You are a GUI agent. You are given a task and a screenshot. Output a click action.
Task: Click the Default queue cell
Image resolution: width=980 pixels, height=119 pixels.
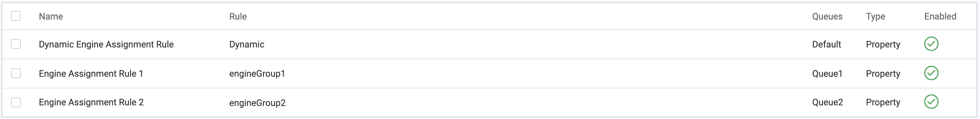coord(826,44)
